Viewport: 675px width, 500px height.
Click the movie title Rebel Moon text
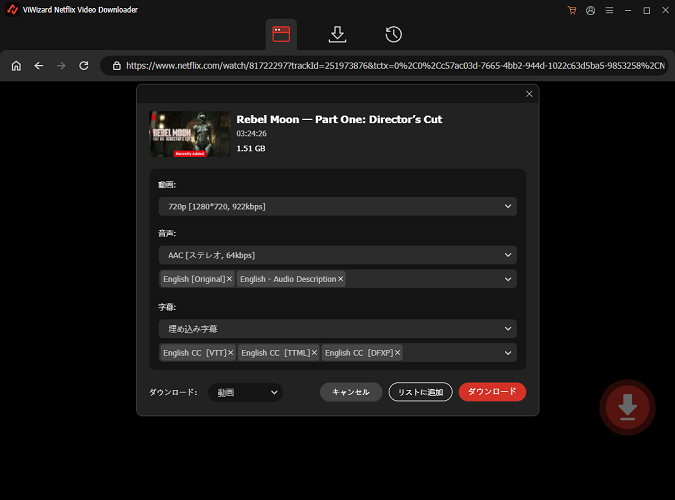tap(339, 119)
